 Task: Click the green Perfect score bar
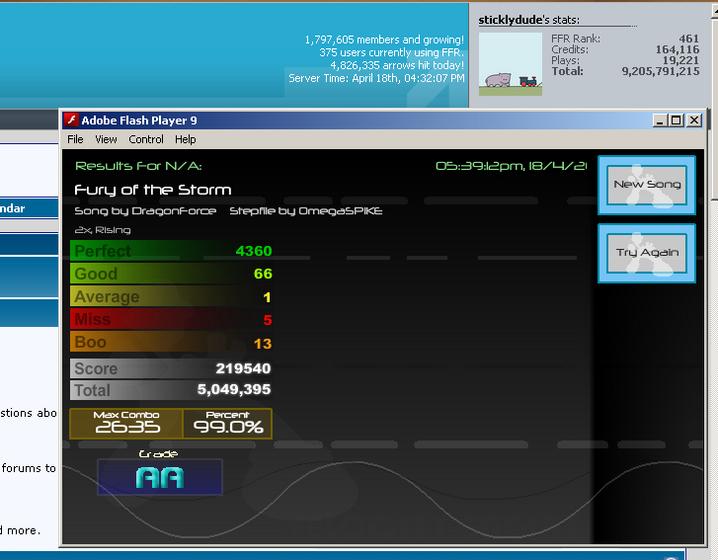click(x=171, y=251)
